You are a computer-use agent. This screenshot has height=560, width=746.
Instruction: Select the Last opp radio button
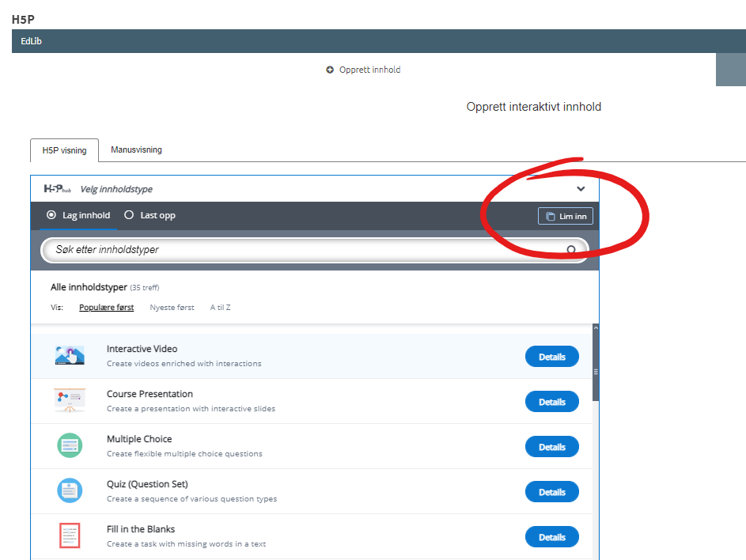coord(129,215)
